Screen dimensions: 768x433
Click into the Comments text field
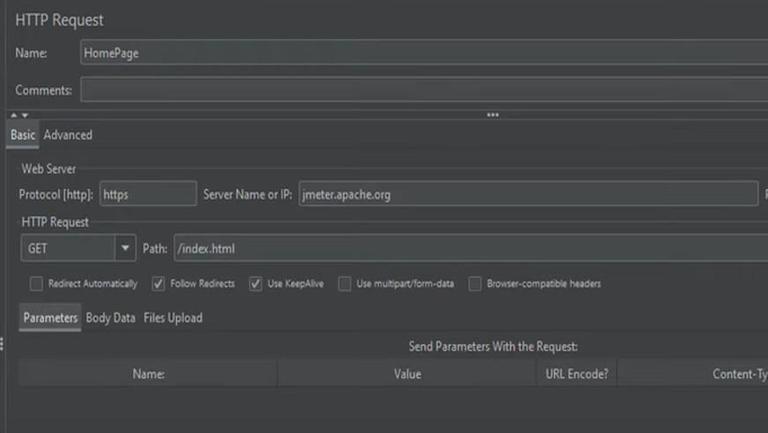(420, 90)
